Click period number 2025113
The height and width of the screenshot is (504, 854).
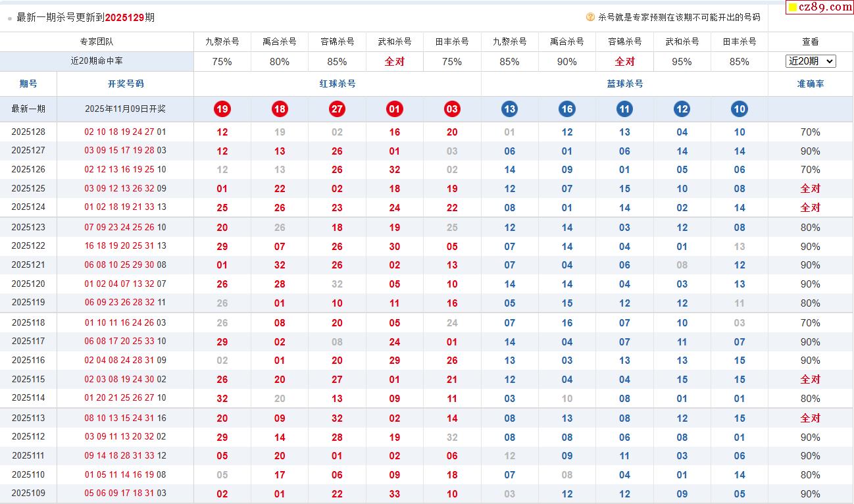[28, 417]
